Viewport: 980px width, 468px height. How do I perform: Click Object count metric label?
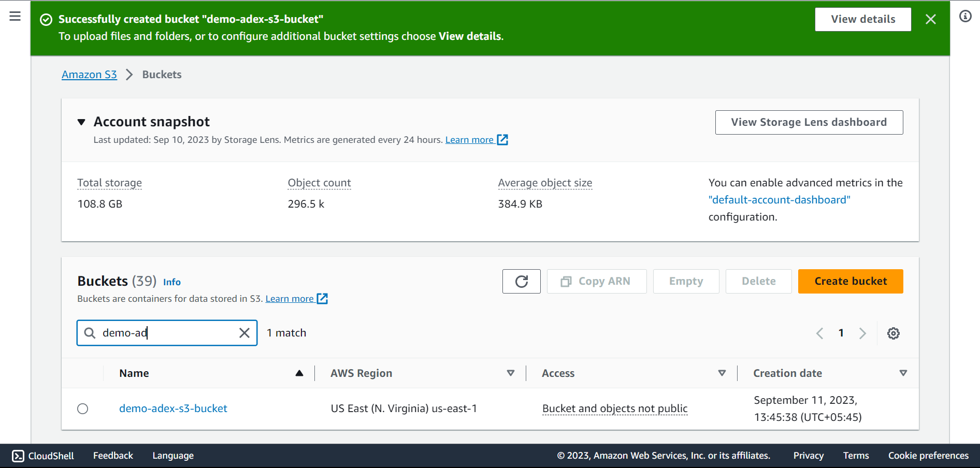(x=319, y=183)
